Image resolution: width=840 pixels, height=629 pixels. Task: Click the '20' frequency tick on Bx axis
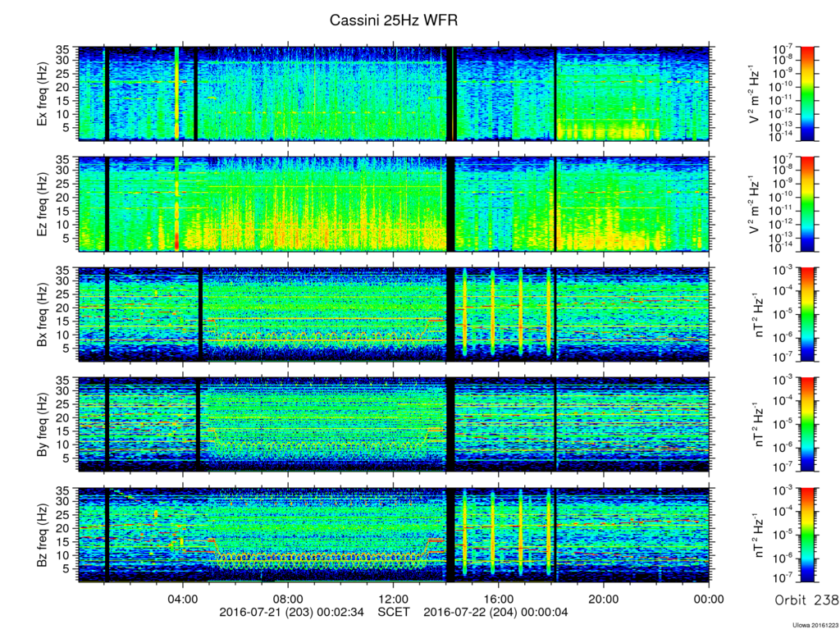pyautogui.click(x=64, y=308)
